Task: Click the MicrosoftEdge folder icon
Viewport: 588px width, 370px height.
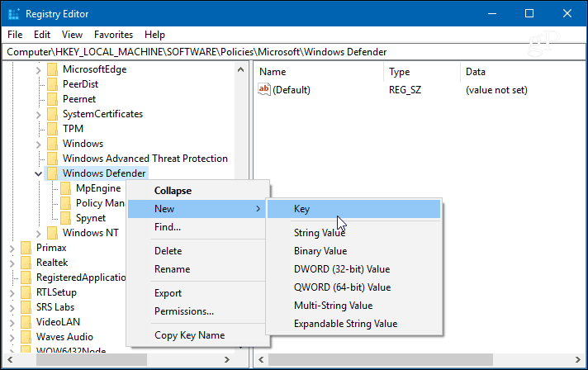Action: point(53,69)
